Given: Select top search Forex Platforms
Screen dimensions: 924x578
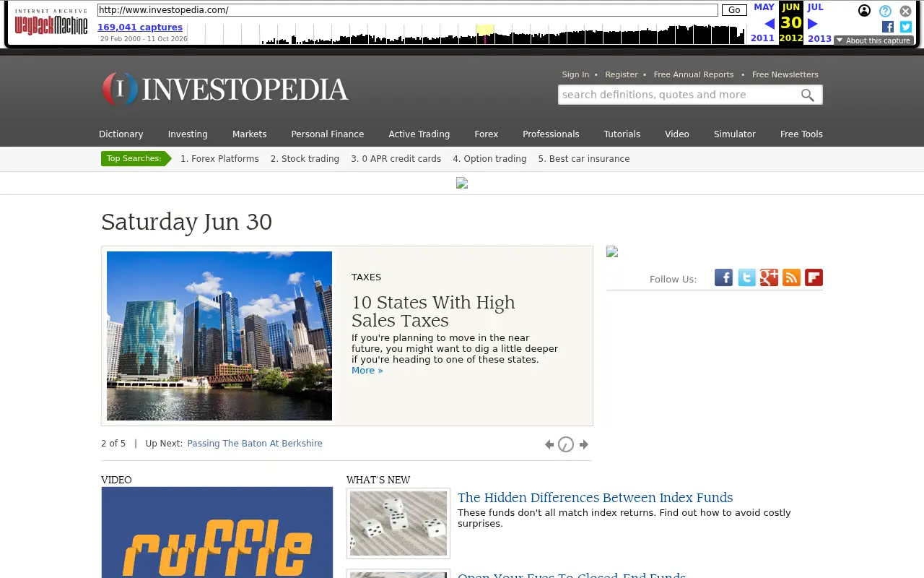Looking at the screenshot, I should [219, 159].
